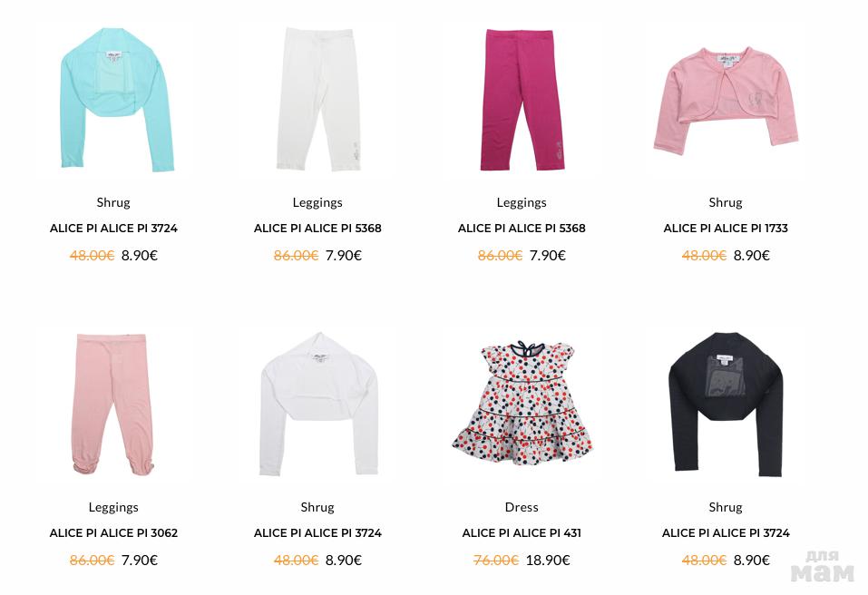Click ALICE PI 3724 title under turquoise shrug
The image size is (868, 595).
pyautogui.click(x=113, y=228)
